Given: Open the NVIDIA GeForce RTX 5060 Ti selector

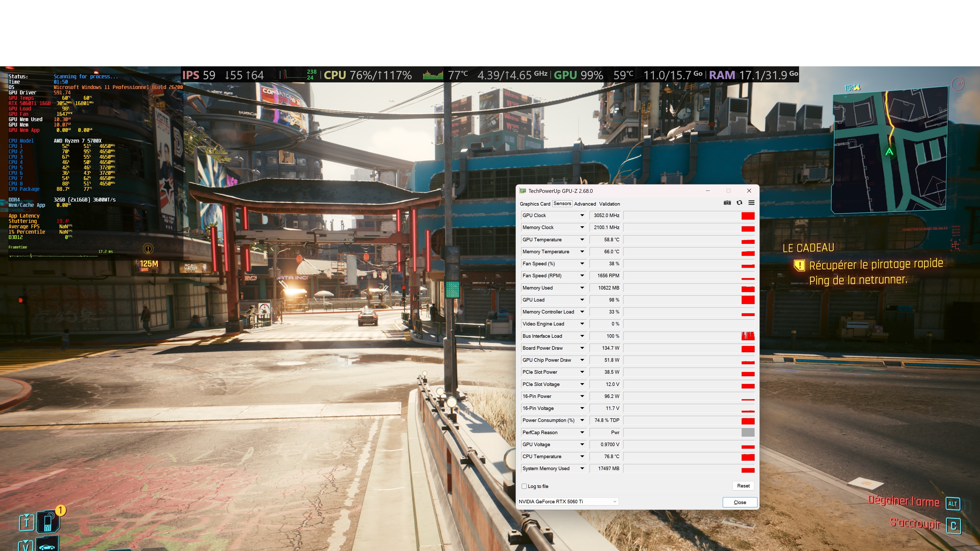Looking at the screenshot, I should click(568, 502).
